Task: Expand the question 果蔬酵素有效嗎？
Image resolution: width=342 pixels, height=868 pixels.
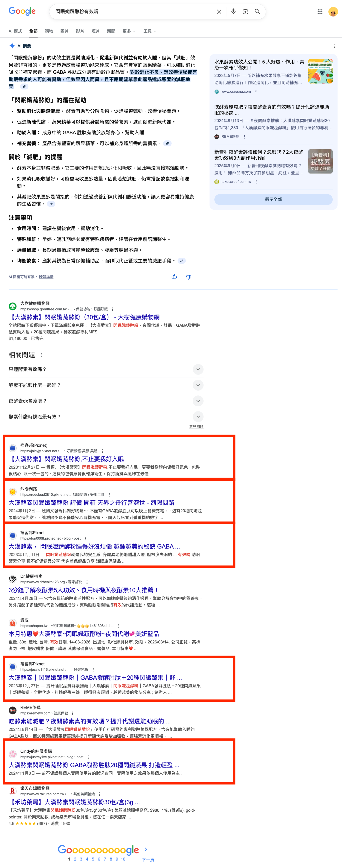Action: point(198,369)
